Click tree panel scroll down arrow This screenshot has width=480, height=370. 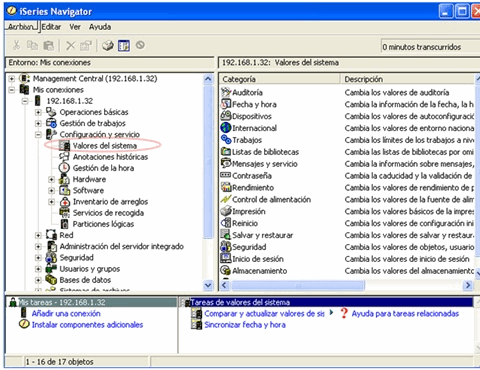(208, 285)
